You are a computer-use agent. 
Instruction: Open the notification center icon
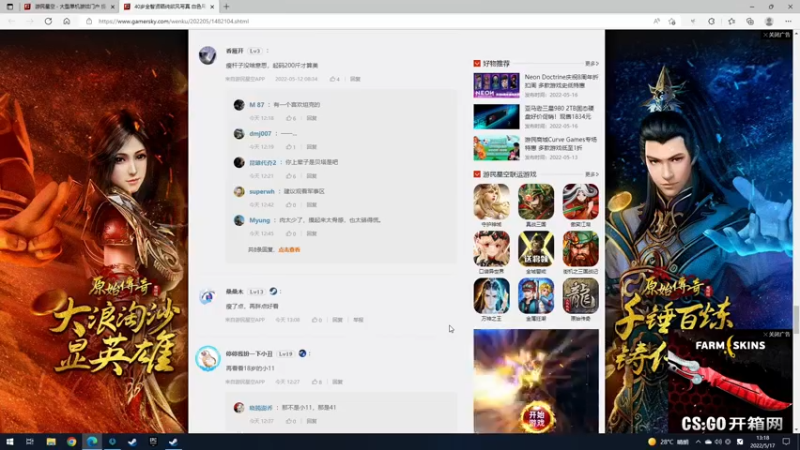pos(786,442)
